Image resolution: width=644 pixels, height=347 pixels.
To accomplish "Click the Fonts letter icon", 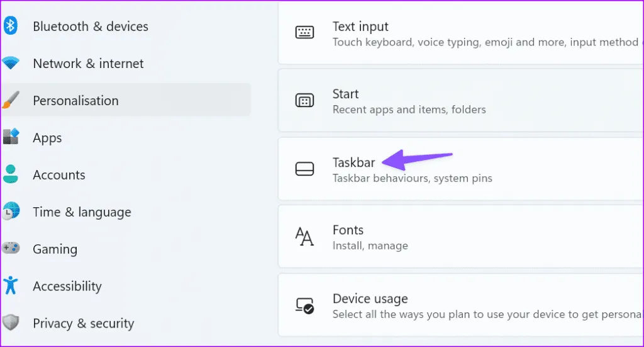I will (305, 237).
